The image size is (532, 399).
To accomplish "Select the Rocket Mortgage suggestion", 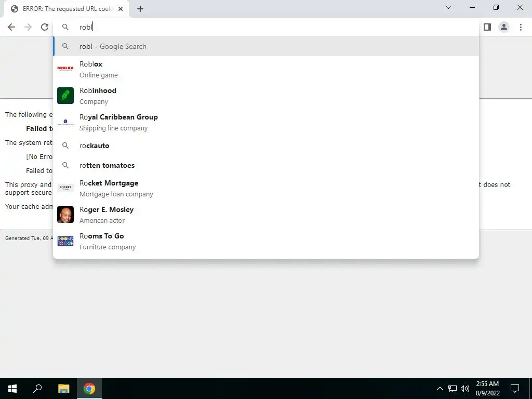I will (x=266, y=188).
